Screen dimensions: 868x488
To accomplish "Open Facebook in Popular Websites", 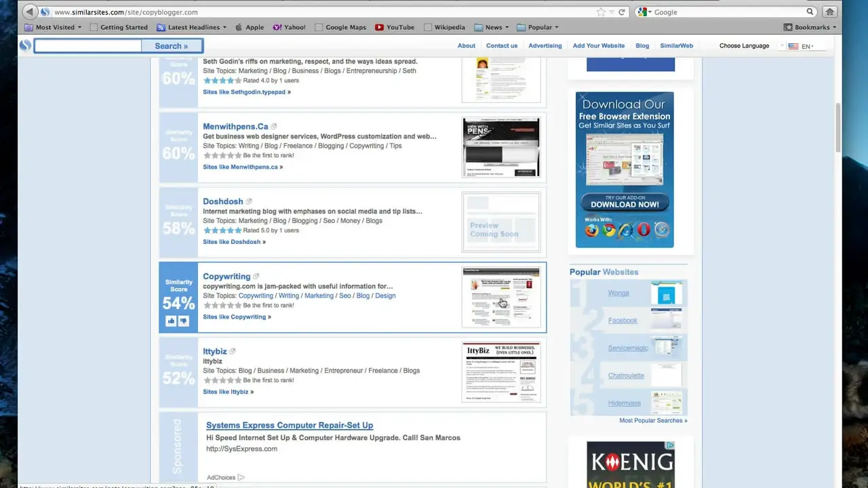I will point(623,321).
